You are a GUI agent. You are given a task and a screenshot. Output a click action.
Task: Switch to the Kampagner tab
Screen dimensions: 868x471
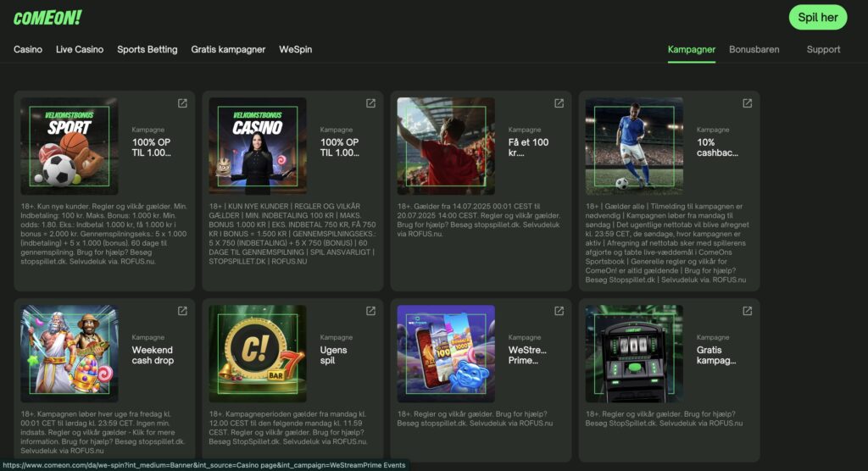tap(692, 49)
